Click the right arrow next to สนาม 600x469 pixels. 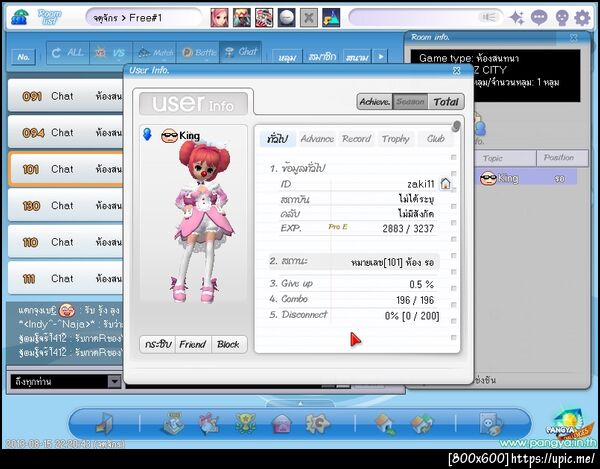[381, 57]
